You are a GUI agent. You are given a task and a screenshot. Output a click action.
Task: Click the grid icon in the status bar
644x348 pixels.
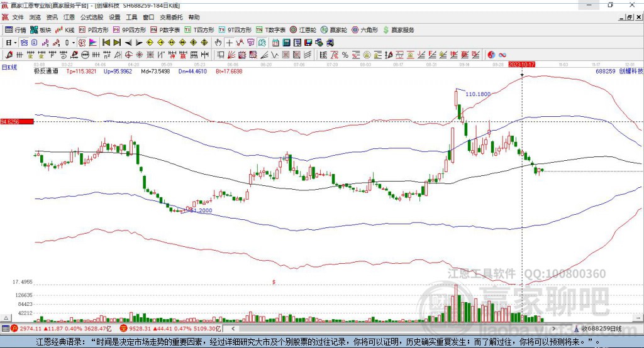point(5,329)
